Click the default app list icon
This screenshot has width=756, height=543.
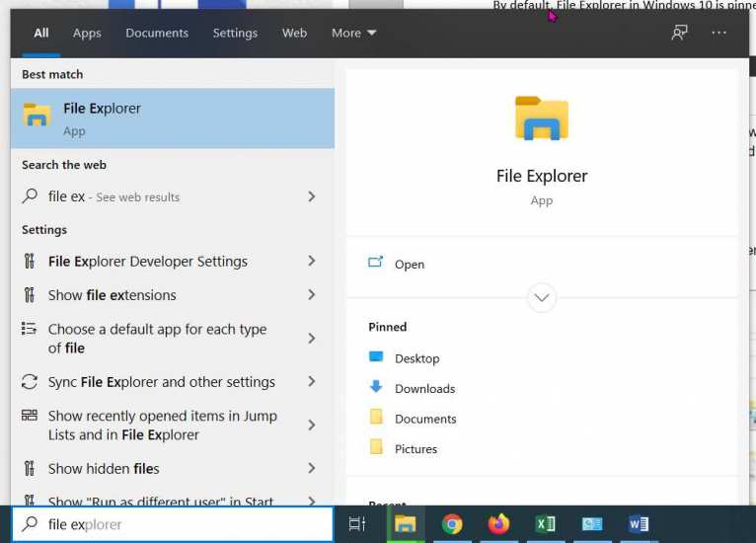tap(29, 329)
